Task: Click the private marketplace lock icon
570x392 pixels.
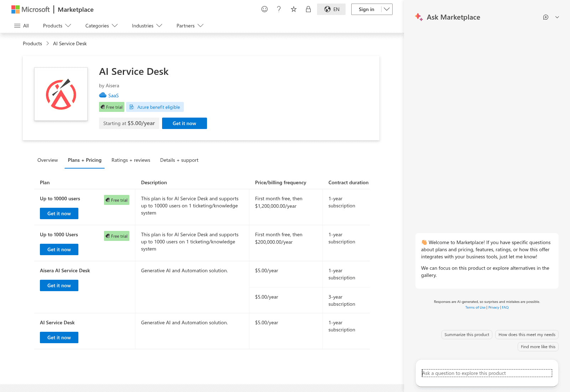Action: (x=308, y=9)
